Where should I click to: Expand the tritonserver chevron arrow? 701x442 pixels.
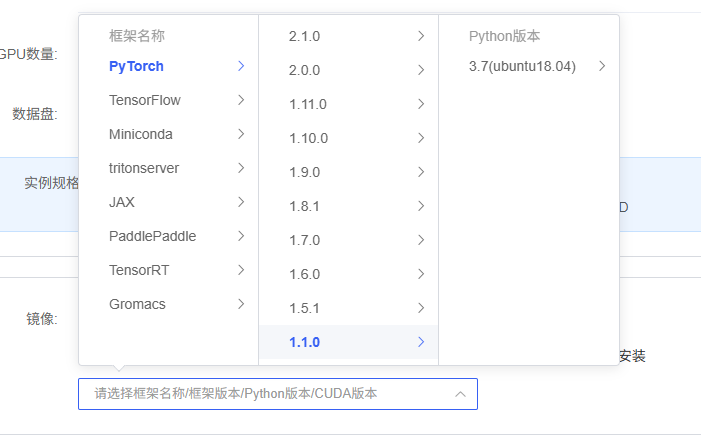coord(241,168)
